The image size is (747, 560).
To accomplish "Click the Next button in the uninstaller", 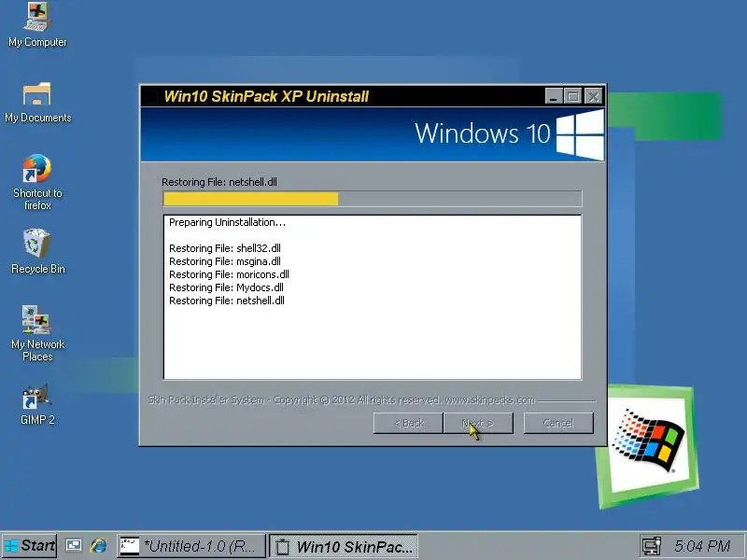I will point(478,423).
